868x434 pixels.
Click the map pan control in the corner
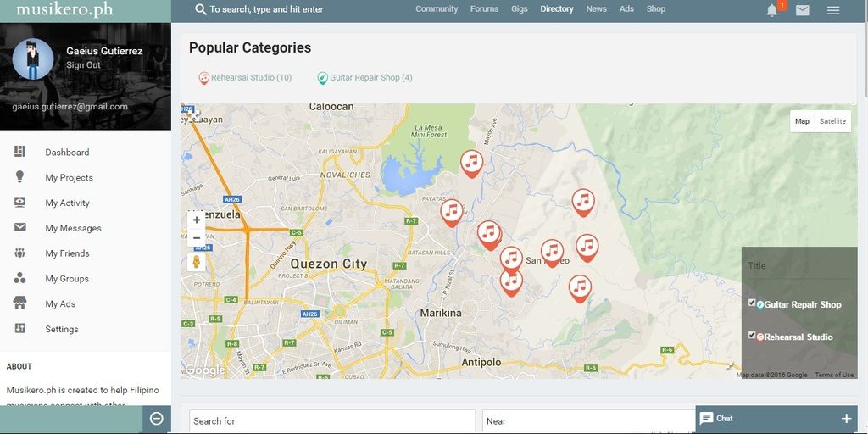(192, 114)
